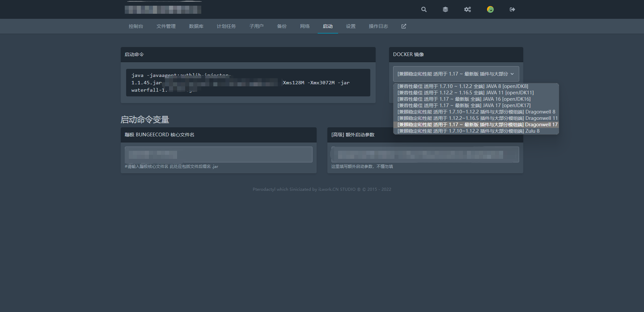The image size is (644, 312).
Task: Select JAVA 17 [openJDK17] option
Action: pyautogui.click(x=464, y=105)
